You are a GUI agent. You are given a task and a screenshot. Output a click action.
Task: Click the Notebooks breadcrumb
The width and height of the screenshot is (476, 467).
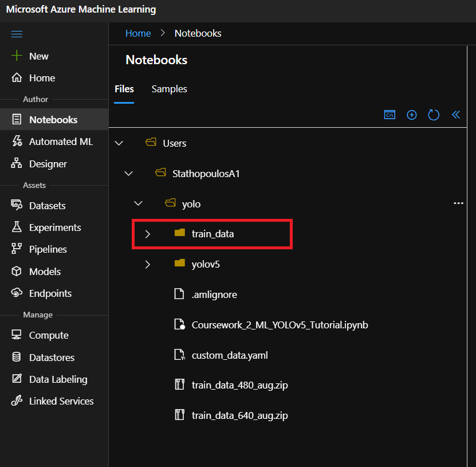198,33
